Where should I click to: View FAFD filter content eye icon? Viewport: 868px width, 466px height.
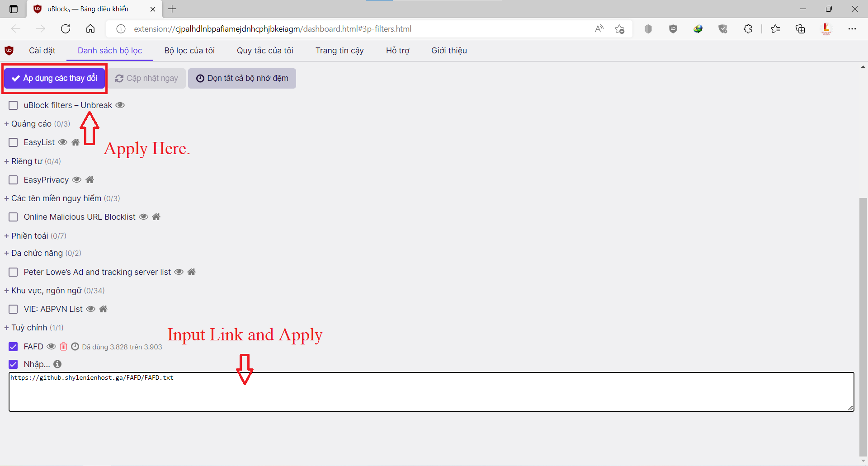(52, 347)
